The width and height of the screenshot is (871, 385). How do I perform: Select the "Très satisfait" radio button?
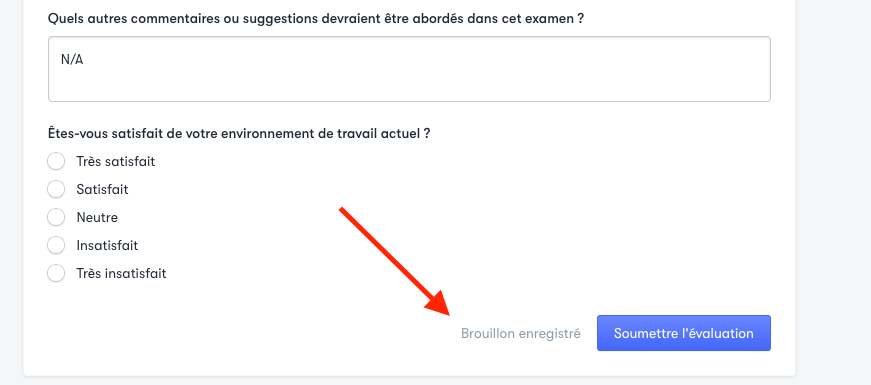point(56,162)
